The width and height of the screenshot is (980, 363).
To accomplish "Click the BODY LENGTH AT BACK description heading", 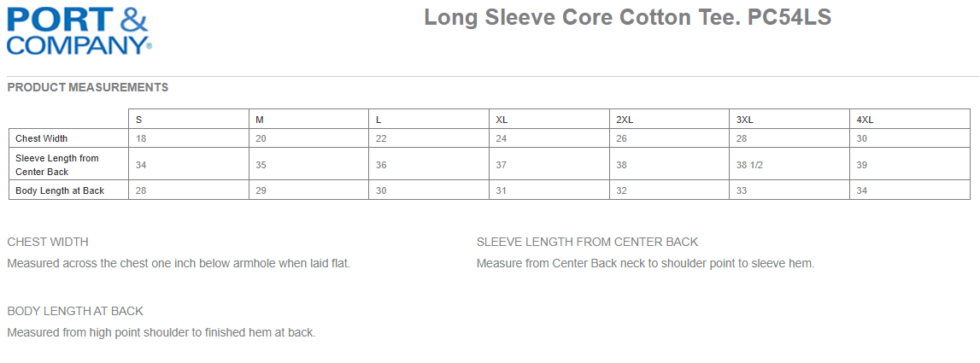I will click(x=75, y=311).
